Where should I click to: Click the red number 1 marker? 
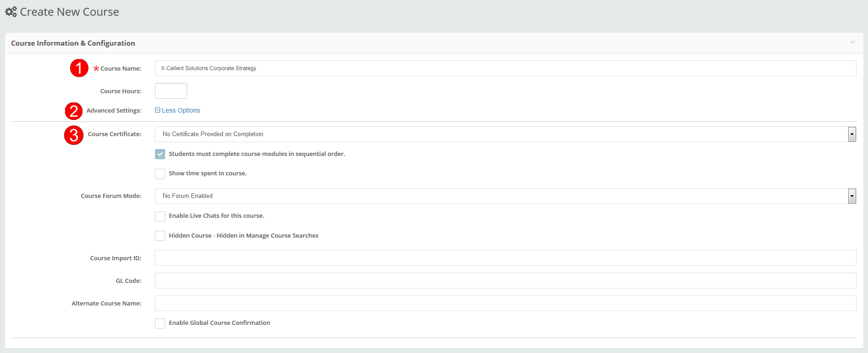click(x=79, y=68)
